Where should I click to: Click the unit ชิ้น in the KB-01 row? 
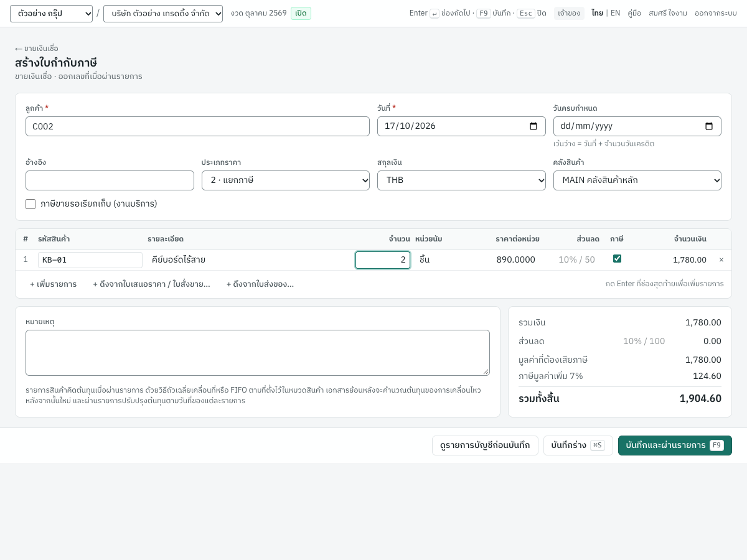(x=425, y=260)
